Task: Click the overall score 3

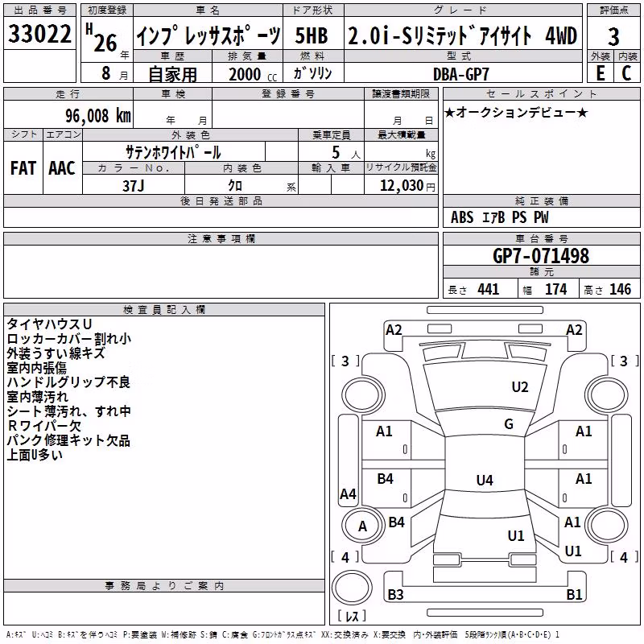Action: (x=613, y=36)
